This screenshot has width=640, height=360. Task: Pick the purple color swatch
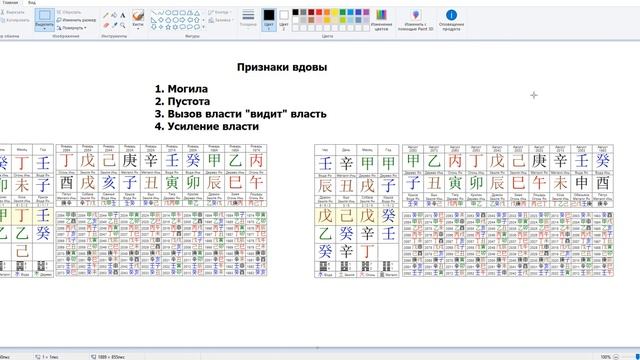point(366,12)
